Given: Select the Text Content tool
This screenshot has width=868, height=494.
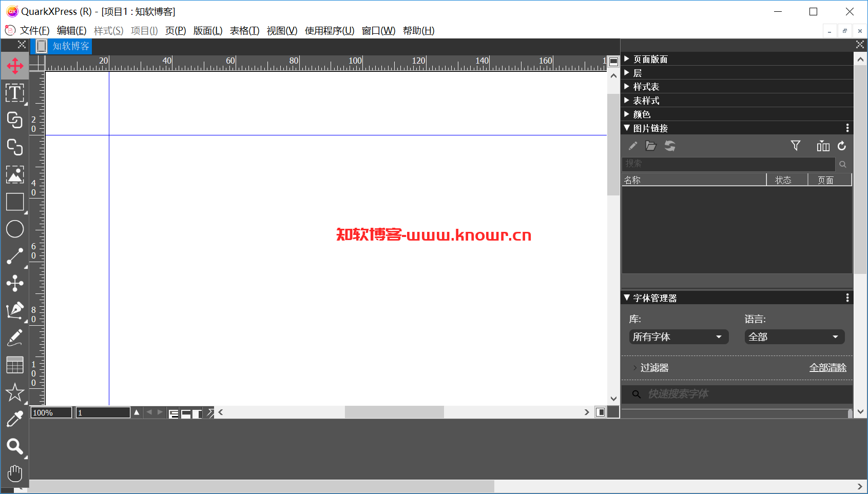Looking at the screenshot, I should click(x=15, y=93).
